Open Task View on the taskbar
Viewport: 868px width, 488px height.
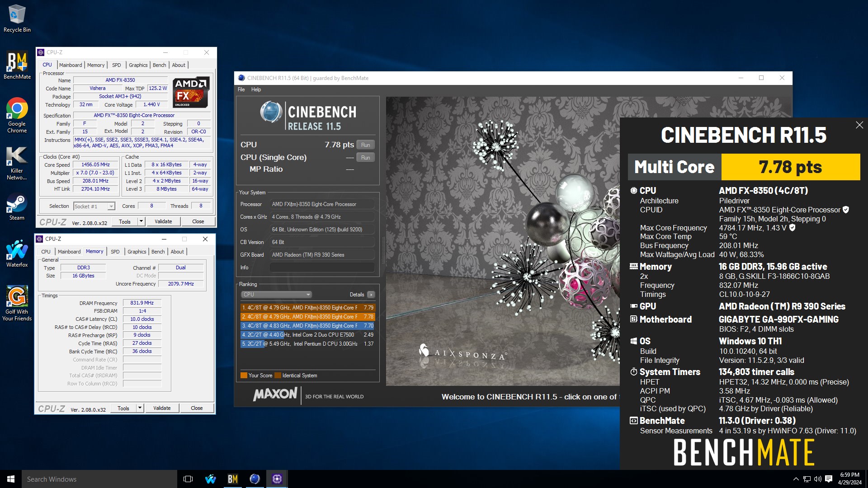click(188, 479)
